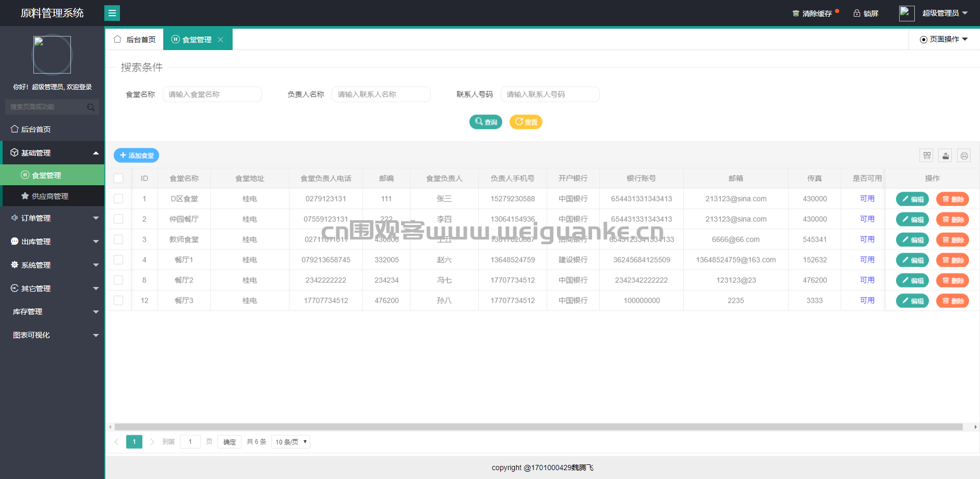Tick the checkbox for 餐厅3 row
This screenshot has width=980, height=479.
[118, 301]
